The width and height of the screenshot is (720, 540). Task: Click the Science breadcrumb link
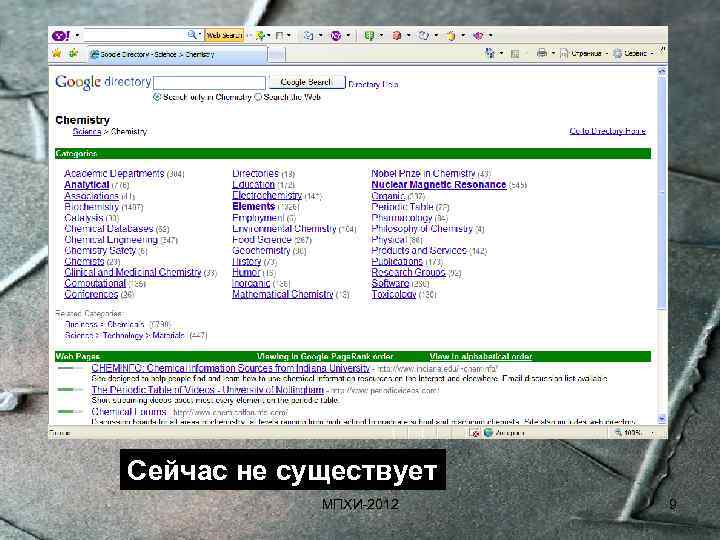point(87,131)
